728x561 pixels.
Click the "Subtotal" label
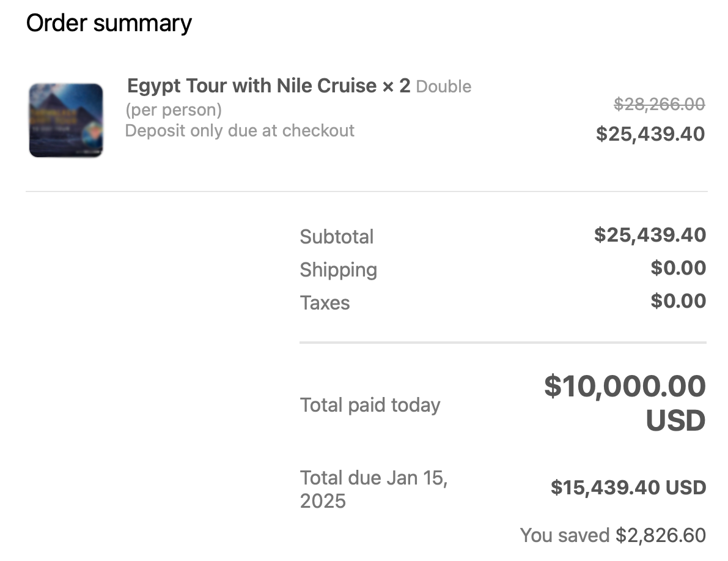(x=337, y=237)
